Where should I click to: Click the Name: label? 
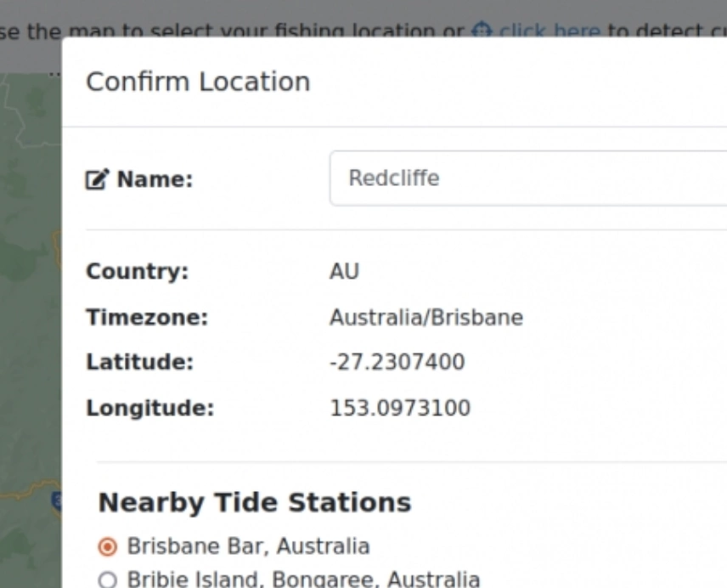155,180
